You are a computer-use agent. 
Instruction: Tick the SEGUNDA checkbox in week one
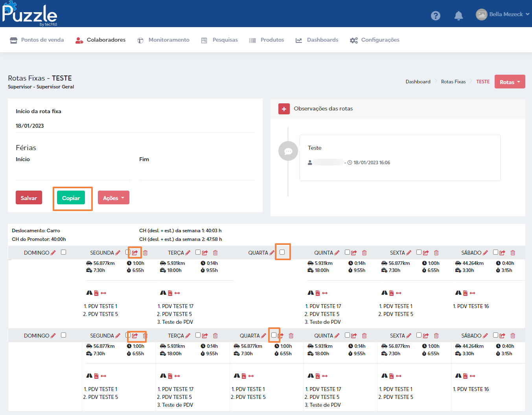pyautogui.click(x=128, y=252)
